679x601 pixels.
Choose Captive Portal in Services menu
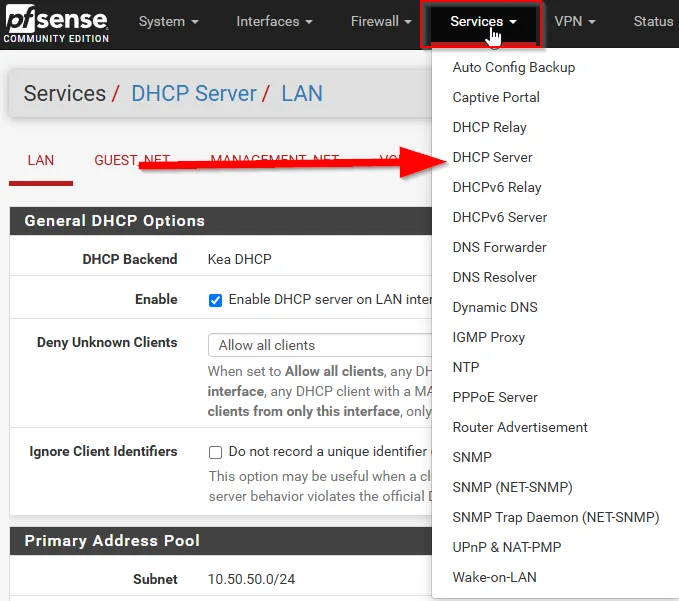tap(496, 97)
